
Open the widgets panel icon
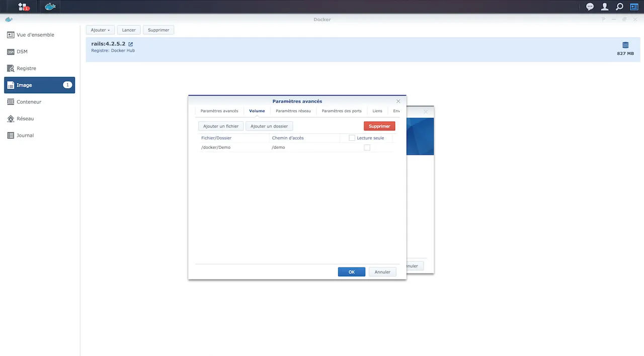click(634, 7)
